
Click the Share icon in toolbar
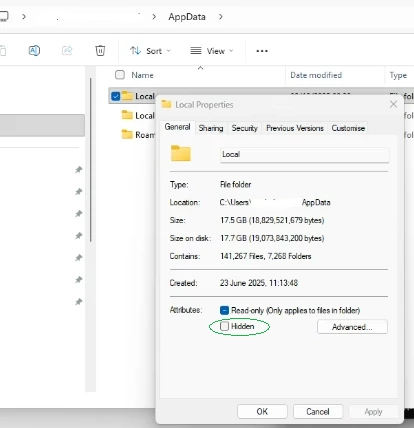point(67,51)
